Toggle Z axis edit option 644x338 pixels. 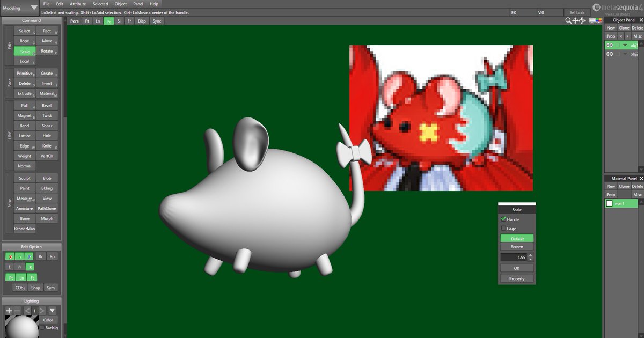tap(30, 256)
